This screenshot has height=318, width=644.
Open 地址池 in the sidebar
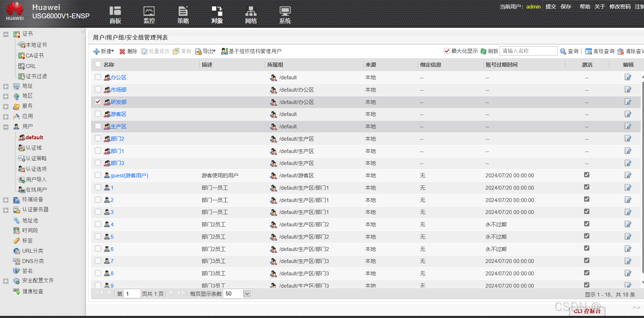tap(30, 221)
